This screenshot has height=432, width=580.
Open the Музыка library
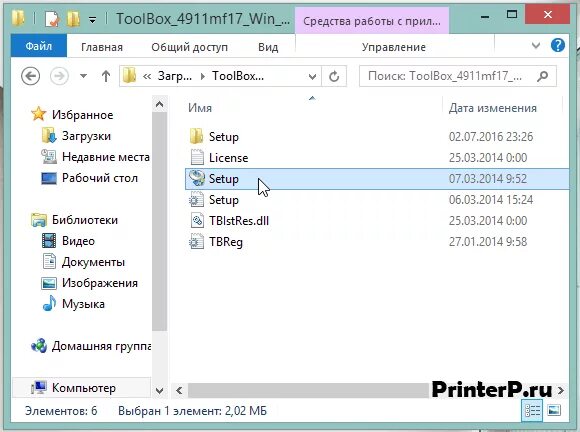coord(83,304)
